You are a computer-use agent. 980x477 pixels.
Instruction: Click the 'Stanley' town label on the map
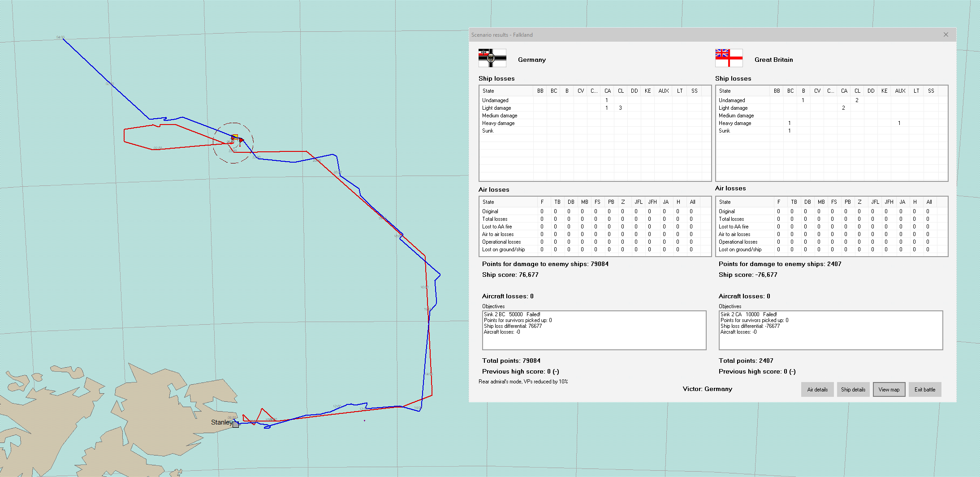pyautogui.click(x=222, y=422)
